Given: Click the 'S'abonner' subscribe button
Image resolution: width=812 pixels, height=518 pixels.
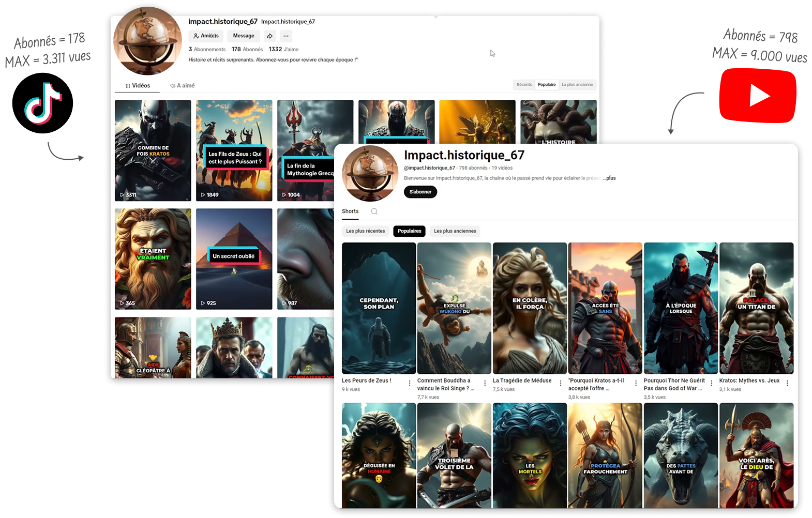Looking at the screenshot, I should (x=420, y=192).
